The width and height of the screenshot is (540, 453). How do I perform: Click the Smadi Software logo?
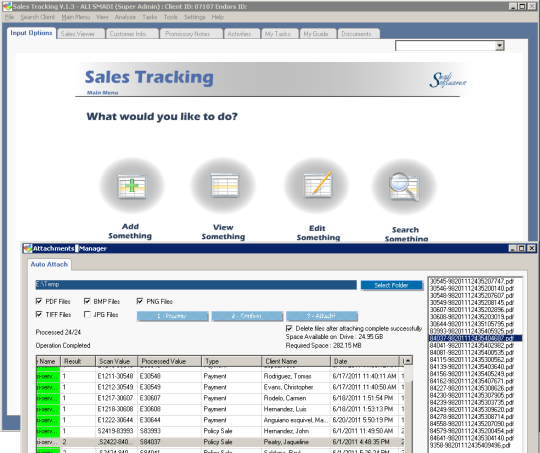[x=447, y=80]
